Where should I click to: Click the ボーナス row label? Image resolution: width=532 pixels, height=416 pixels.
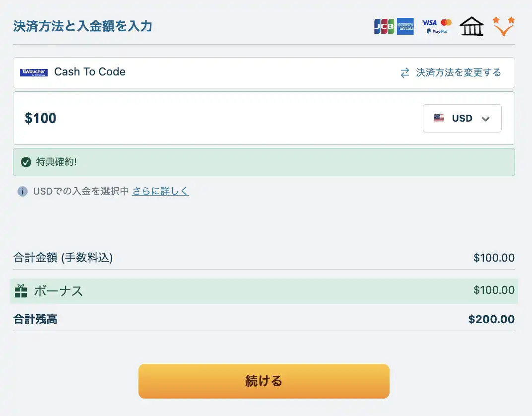click(x=58, y=291)
